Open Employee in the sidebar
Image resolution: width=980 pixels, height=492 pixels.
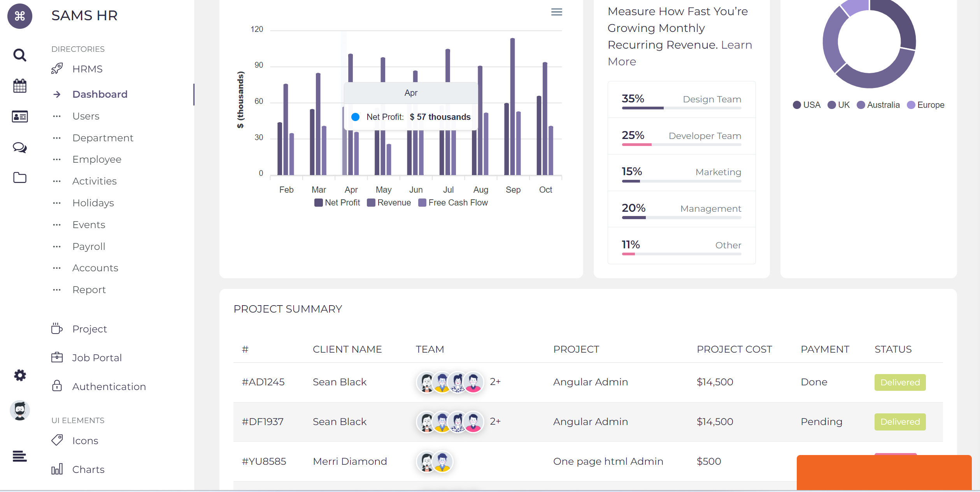click(97, 159)
